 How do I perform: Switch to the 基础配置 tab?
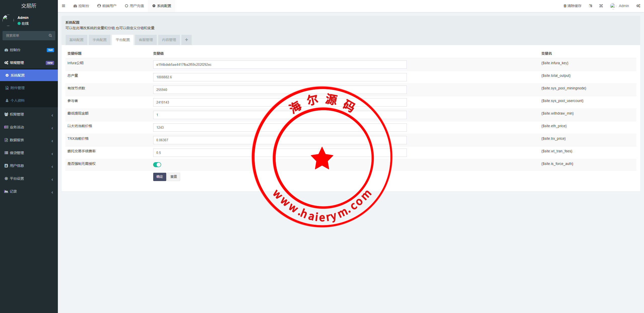tap(76, 40)
